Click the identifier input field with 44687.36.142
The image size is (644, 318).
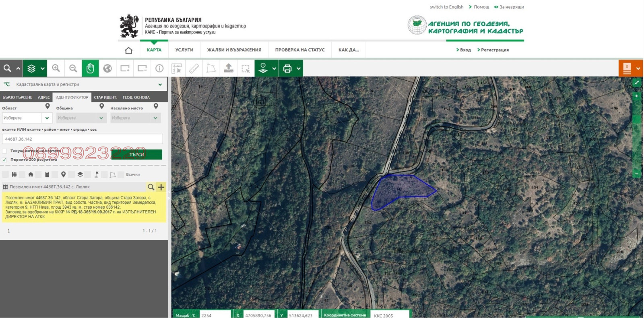click(x=83, y=139)
